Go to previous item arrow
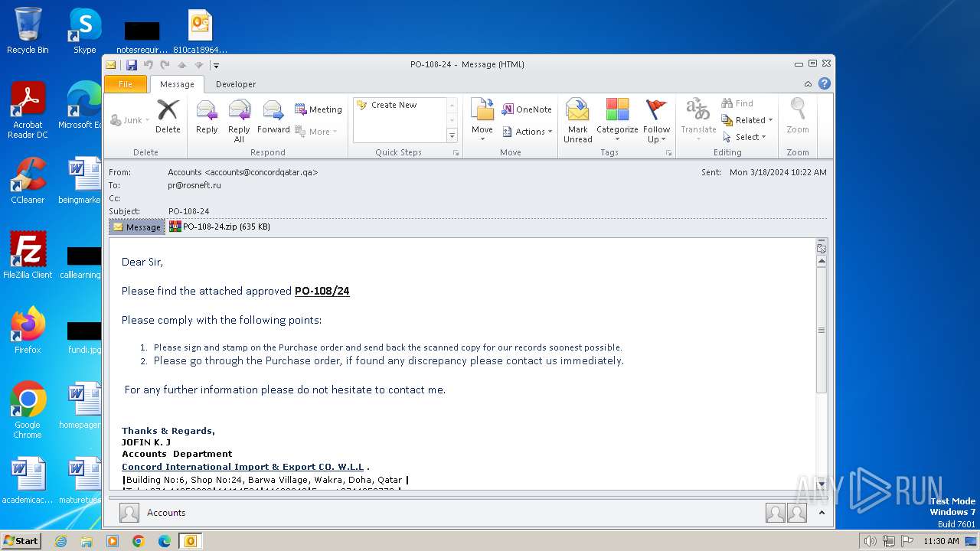 182,65
